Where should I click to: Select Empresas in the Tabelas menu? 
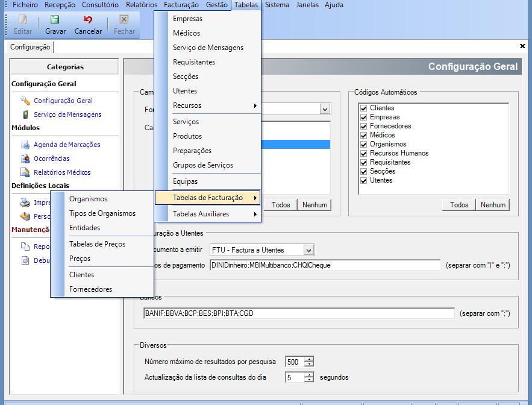[208, 19]
